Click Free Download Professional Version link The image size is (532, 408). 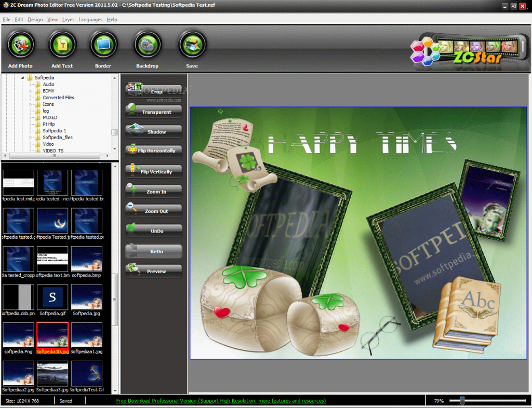(x=221, y=401)
